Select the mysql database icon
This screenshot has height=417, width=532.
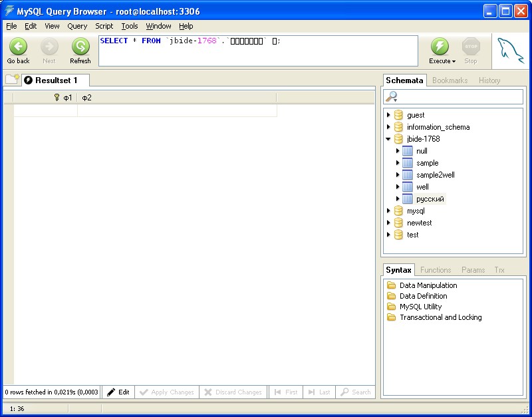tap(398, 211)
